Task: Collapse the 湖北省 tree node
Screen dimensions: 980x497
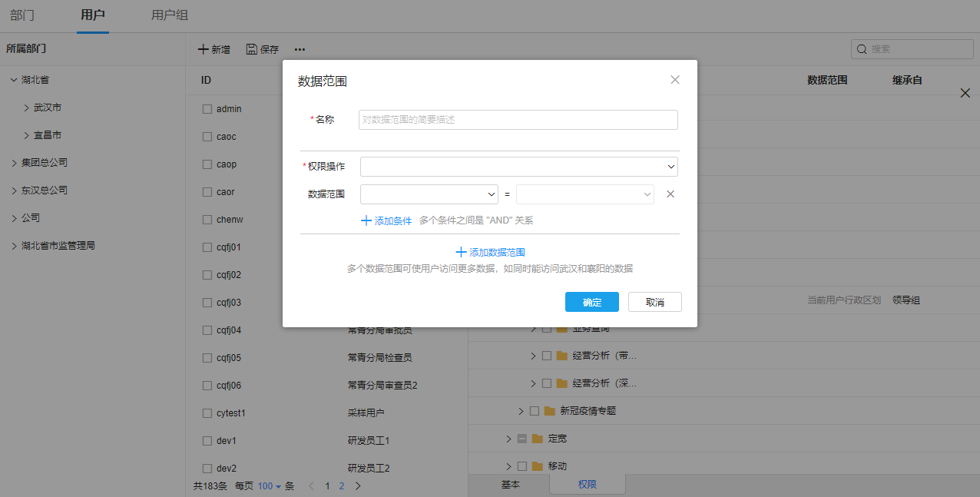Action: tap(14, 80)
